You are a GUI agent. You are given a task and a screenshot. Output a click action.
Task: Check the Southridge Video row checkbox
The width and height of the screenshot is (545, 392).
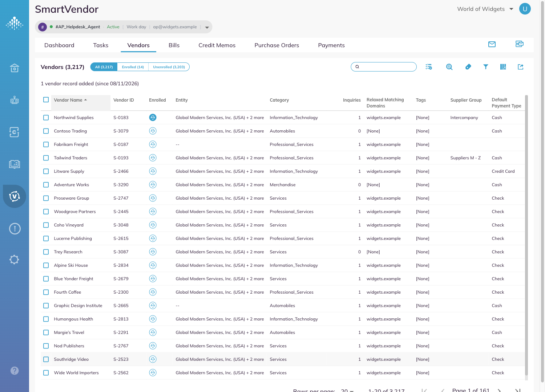click(x=46, y=359)
